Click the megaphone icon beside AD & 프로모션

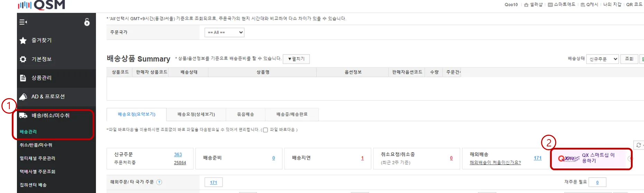point(23,97)
